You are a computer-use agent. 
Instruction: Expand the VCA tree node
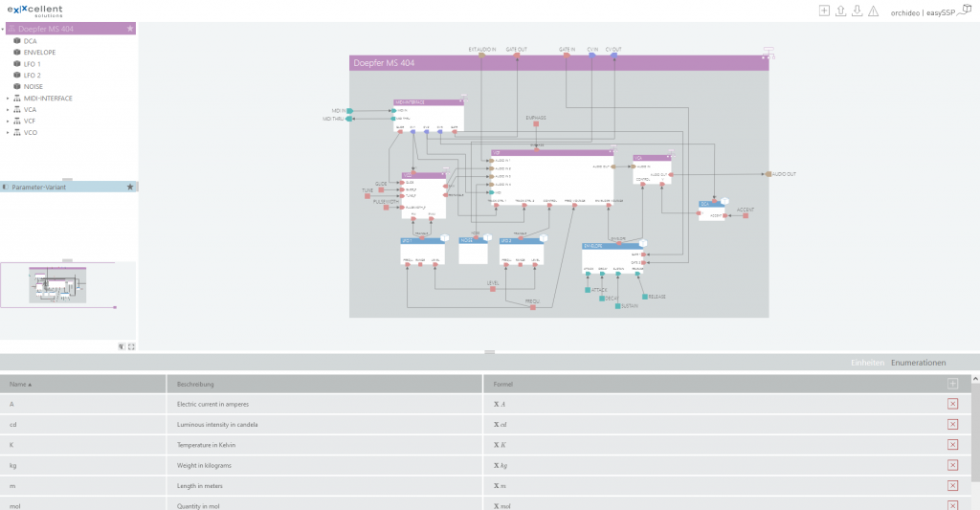coord(8,109)
